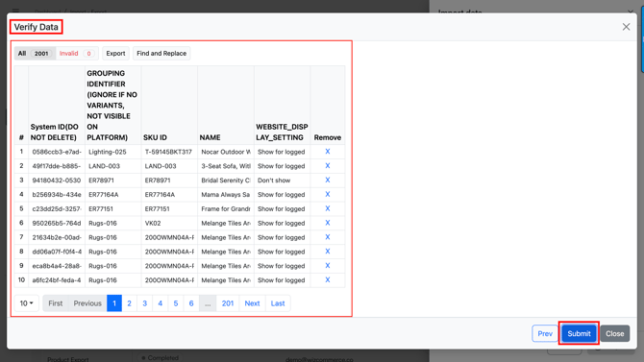Click the First page link

(x=56, y=303)
